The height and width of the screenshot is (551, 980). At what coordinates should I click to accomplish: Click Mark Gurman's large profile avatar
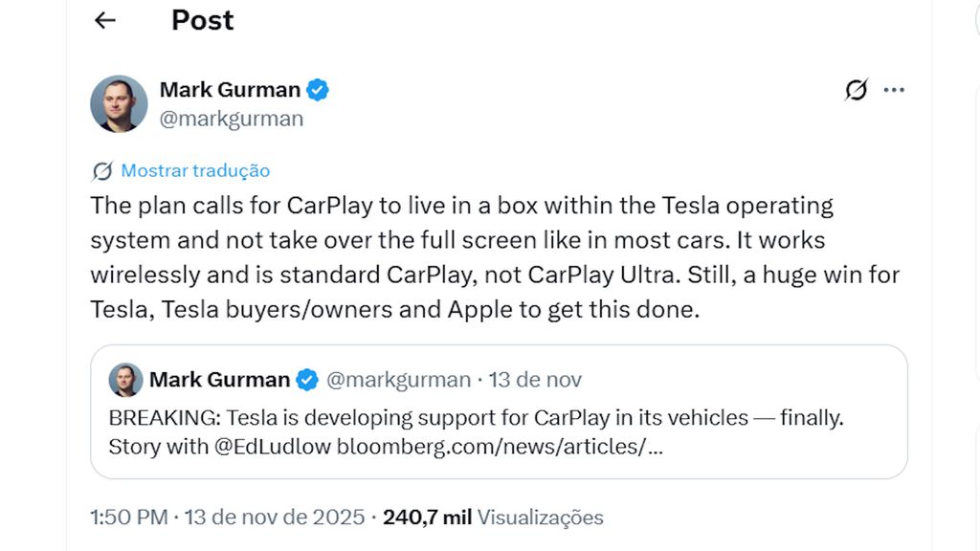(119, 103)
